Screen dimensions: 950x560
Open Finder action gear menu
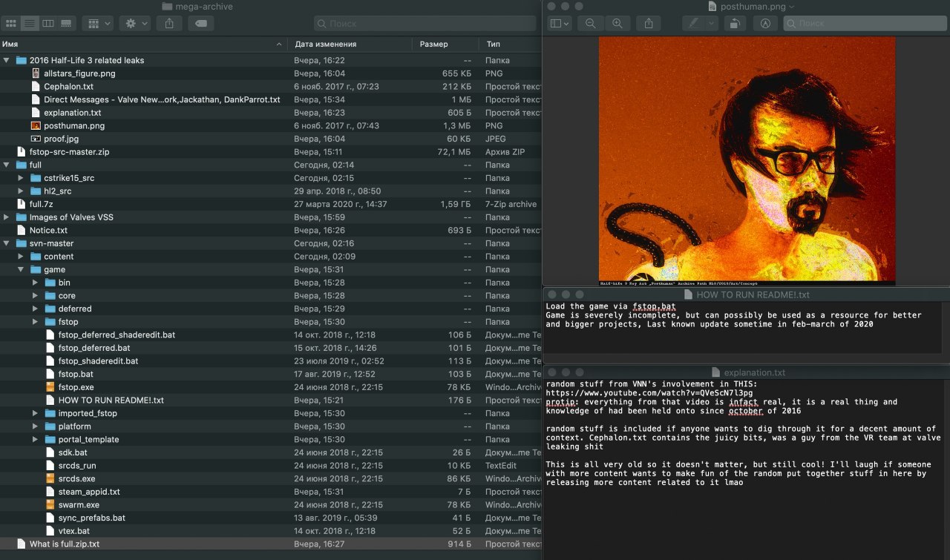pyautogui.click(x=135, y=24)
